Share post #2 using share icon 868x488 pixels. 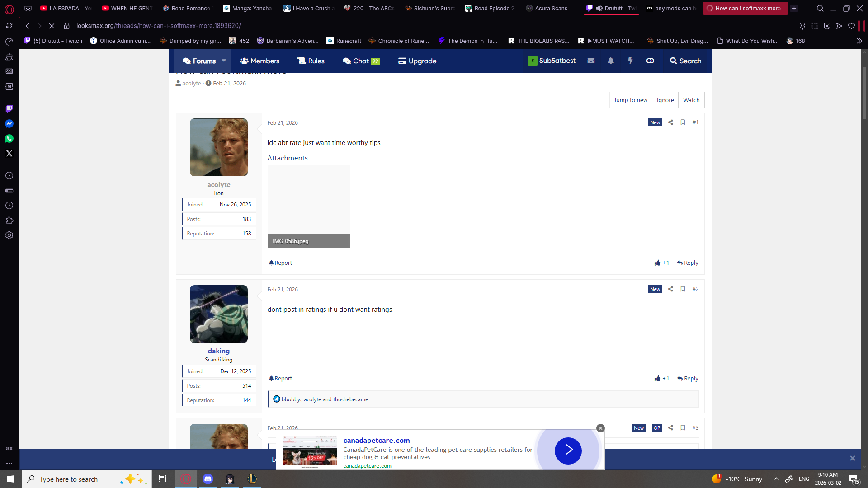tap(670, 289)
